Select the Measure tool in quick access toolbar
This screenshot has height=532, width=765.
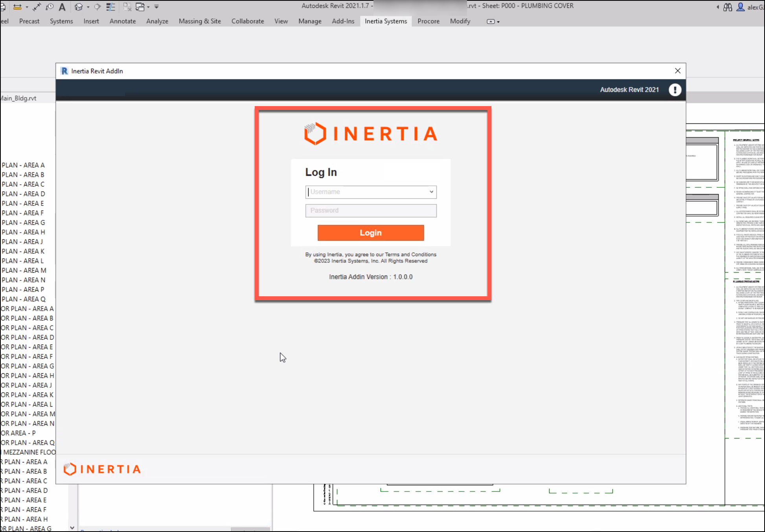[17, 7]
